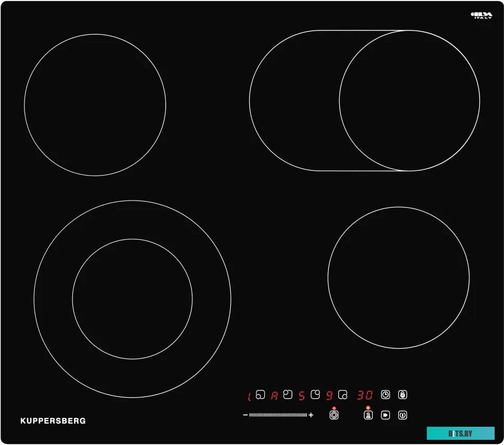Image resolution: width=504 pixels, height=445 pixels.
Task: Tap the dual-ring zone expansion icon
Action: click(334, 415)
